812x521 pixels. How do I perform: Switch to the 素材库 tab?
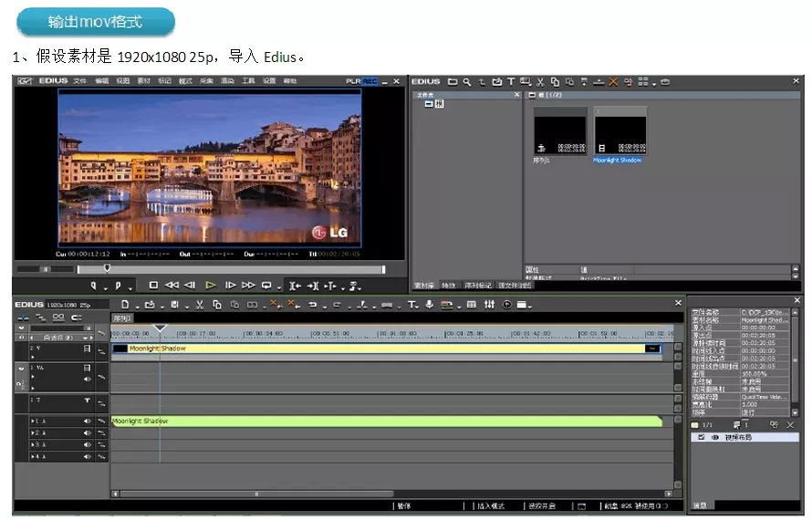(x=424, y=286)
